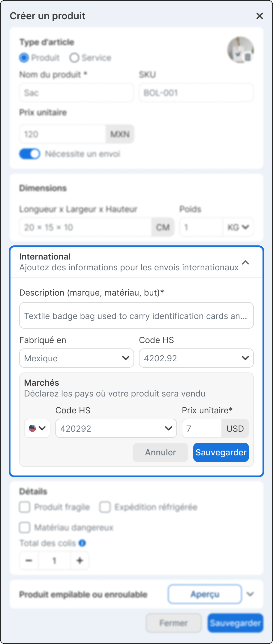273x644 pixels.
Task: Close the Créer un produit dialog
Action: coord(259,16)
